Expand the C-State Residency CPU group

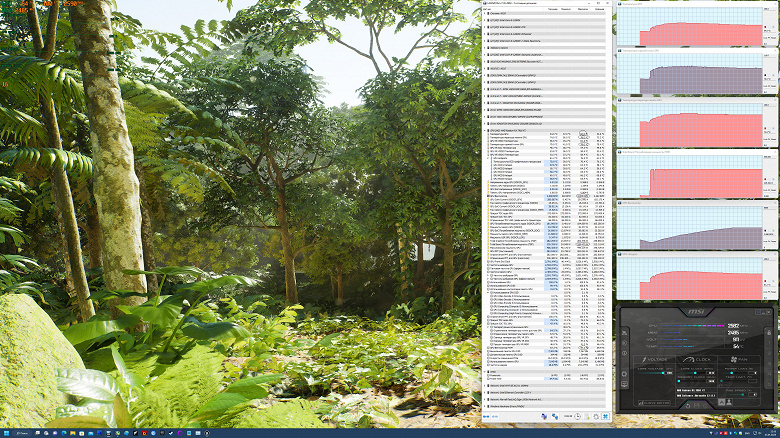click(x=485, y=41)
